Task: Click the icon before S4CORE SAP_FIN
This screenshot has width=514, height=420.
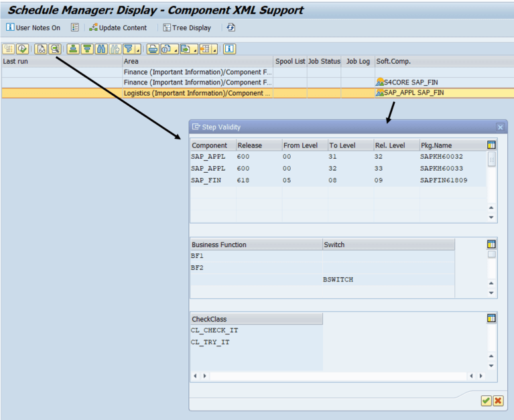Action: click(x=380, y=82)
